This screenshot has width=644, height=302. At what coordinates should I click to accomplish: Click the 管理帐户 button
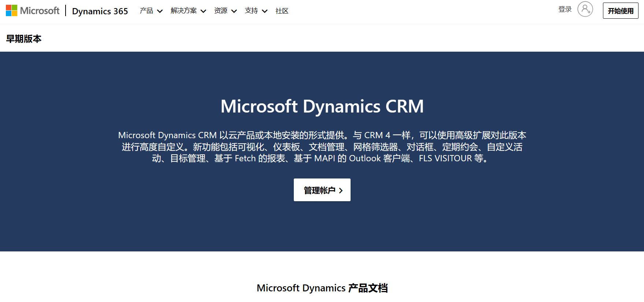coord(322,190)
